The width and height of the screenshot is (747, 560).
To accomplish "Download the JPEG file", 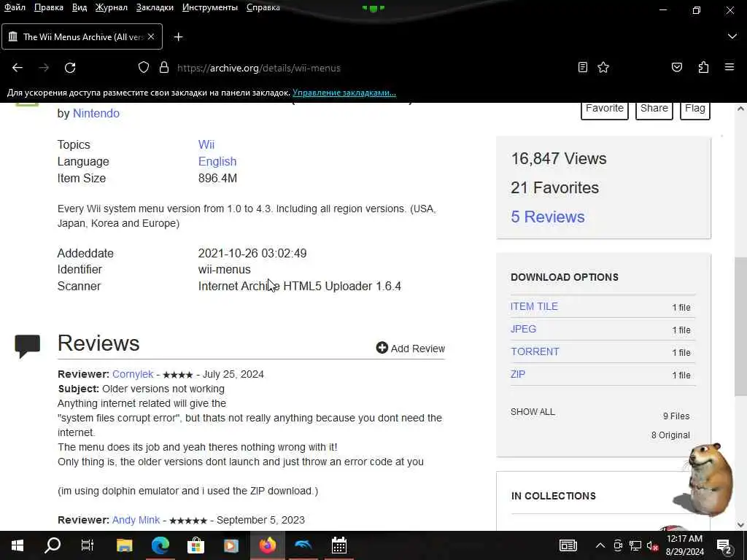I will pyautogui.click(x=523, y=329).
